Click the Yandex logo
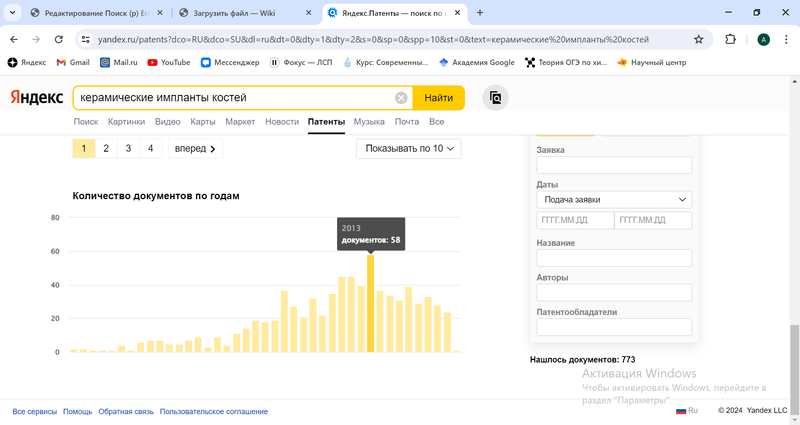Screen dimensions: 800x425 [37, 98]
